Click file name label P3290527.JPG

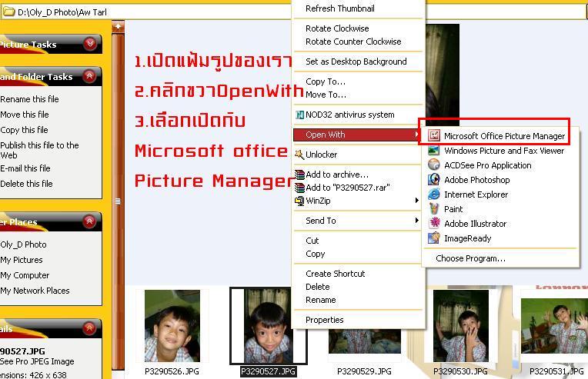(x=268, y=371)
